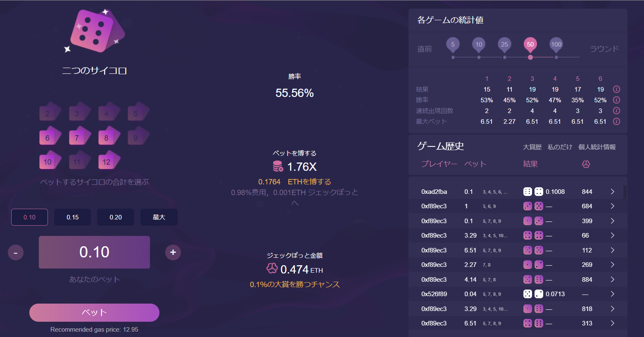Switch to 個人統計情報 tab

tap(597, 147)
